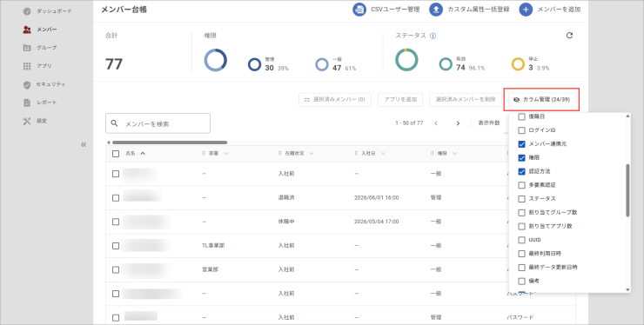644x325 pixels.
Task: Check the 割り当てアプリ数 column option
Action: pyautogui.click(x=521, y=226)
